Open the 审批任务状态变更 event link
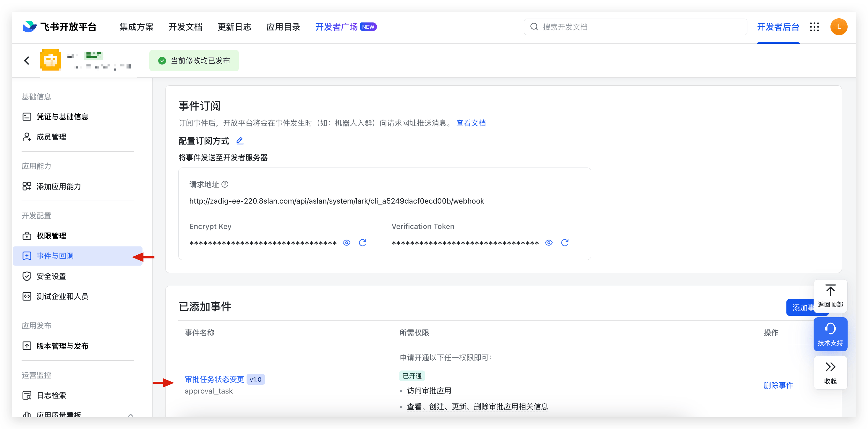 coord(214,379)
